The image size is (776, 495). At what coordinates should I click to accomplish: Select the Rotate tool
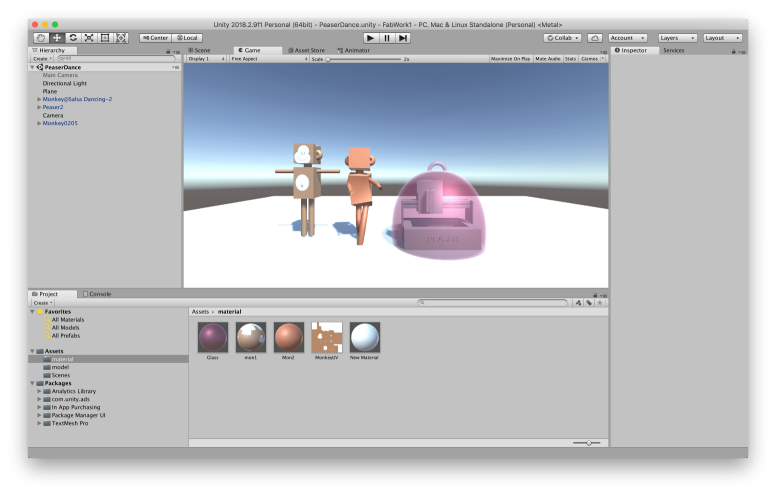pyautogui.click(x=73, y=38)
